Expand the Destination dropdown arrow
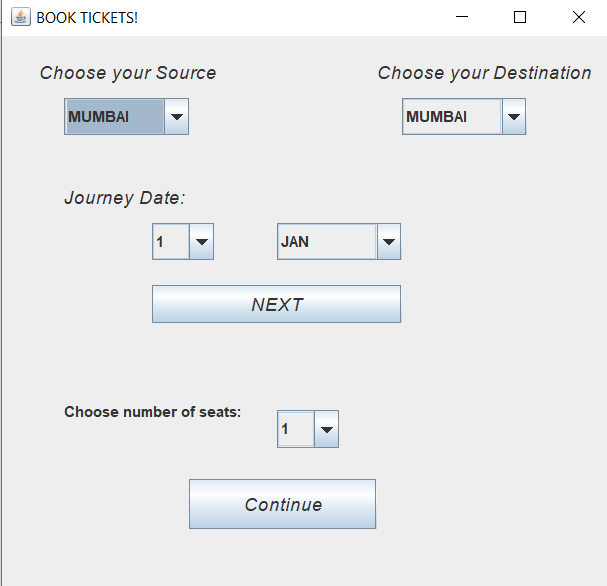 (514, 117)
